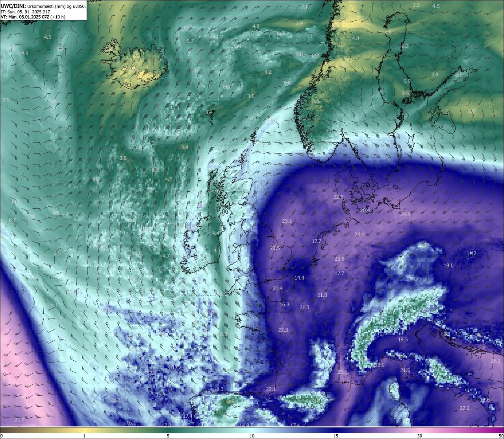Click the map value '7.5' at left edge
The width and height of the screenshot is (504, 439).
point(6,101)
